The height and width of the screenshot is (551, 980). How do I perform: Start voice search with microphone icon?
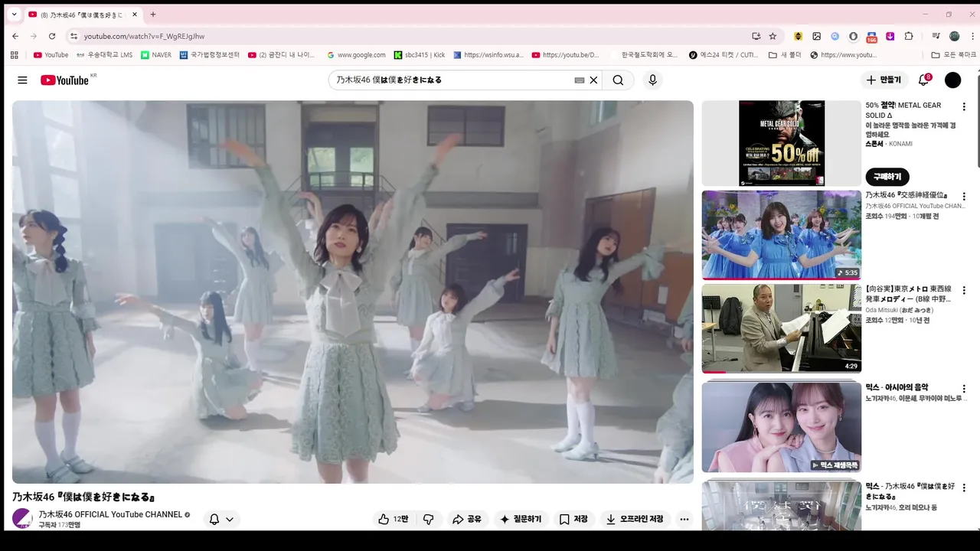(652, 80)
